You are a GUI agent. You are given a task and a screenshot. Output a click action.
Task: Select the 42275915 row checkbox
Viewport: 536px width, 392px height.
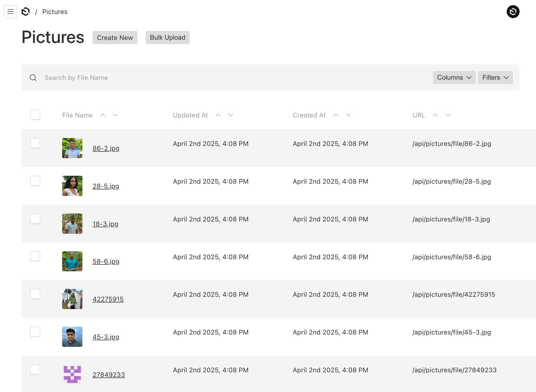(x=35, y=294)
